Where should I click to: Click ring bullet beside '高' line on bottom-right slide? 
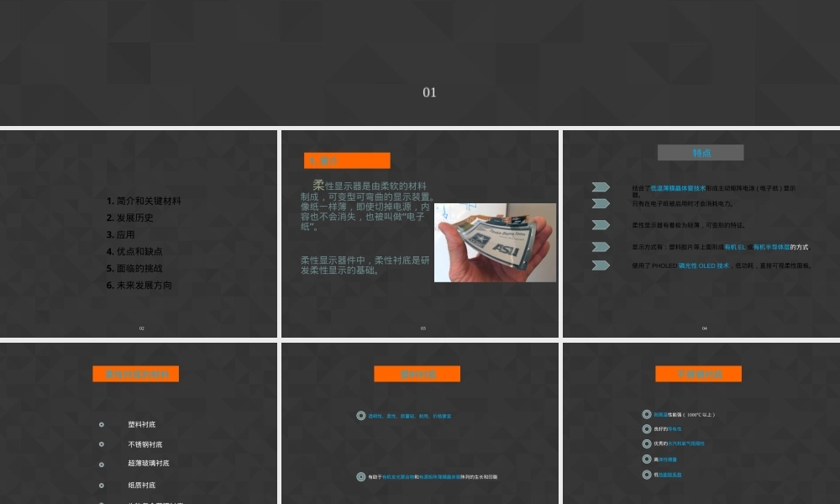pyautogui.click(x=647, y=459)
